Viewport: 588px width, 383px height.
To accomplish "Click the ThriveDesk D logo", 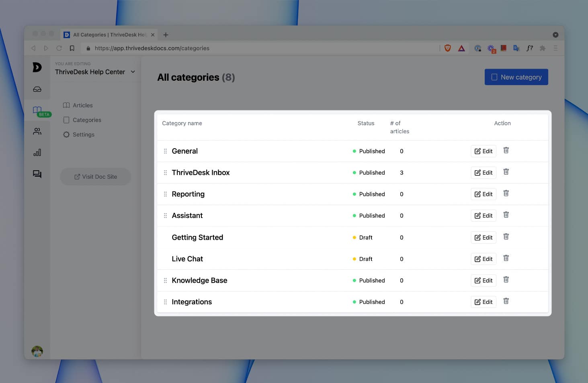I will click(x=37, y=67).
